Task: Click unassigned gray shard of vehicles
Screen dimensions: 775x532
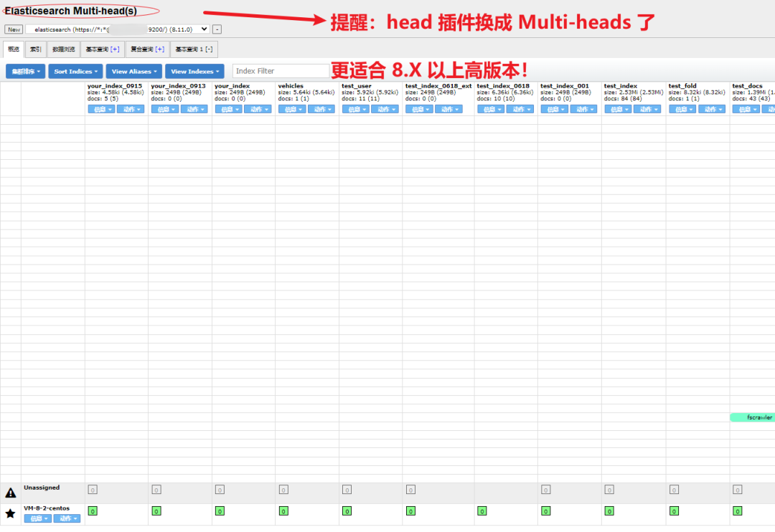Action: [283, 490]
